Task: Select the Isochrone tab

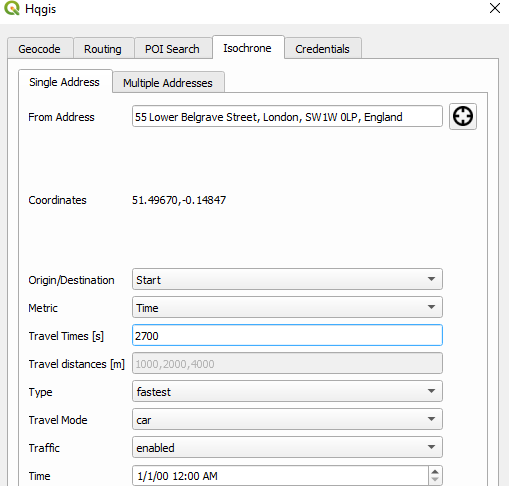Action: pos(248,47)
